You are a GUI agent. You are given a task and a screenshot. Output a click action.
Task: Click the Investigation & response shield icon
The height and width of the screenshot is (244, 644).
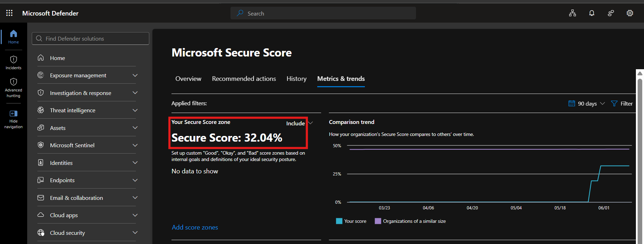click(x=41, y=93)
